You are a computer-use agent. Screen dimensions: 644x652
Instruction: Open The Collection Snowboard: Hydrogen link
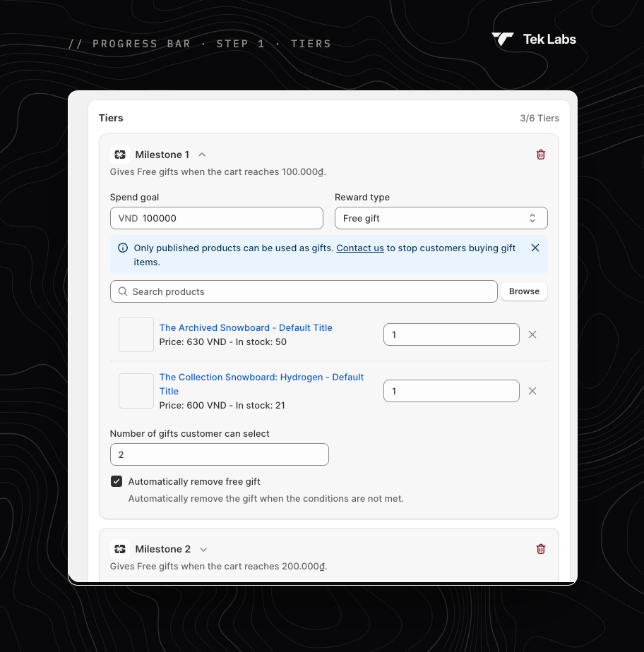click(261, 384)
